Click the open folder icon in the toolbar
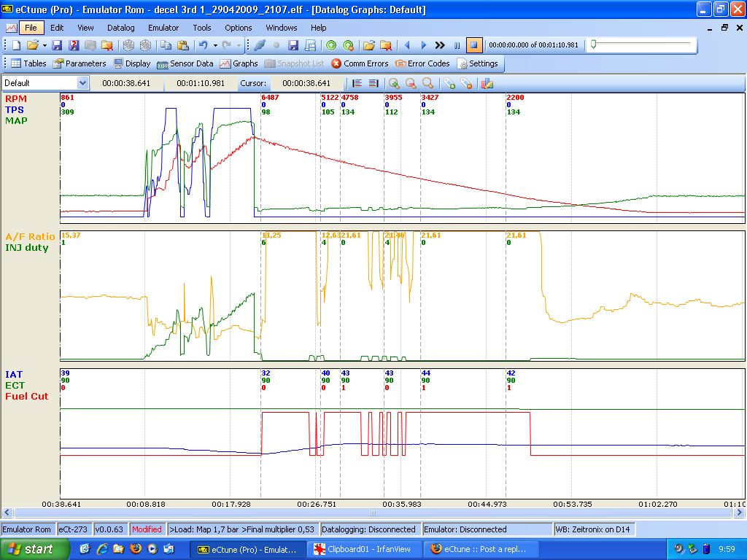The height and width of the screenshot is (560, 747). pyautogui.click(x=32, y=45)
